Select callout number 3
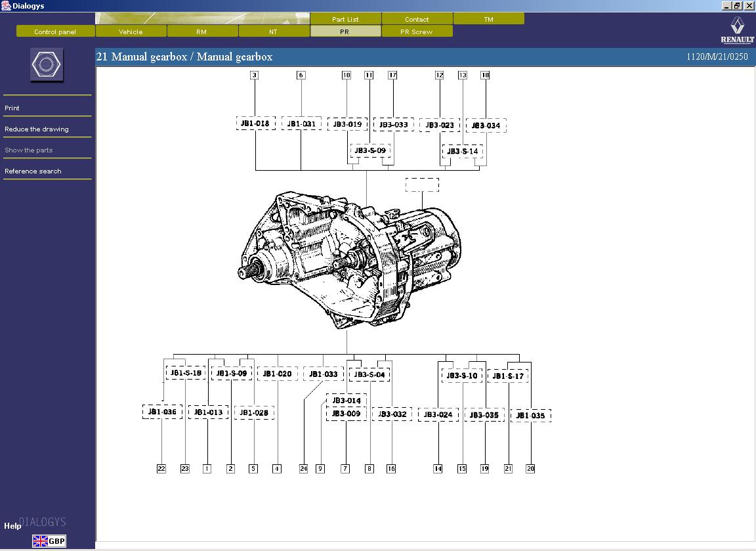This screenshot has width=756, height=551. (x=254, y=75)
